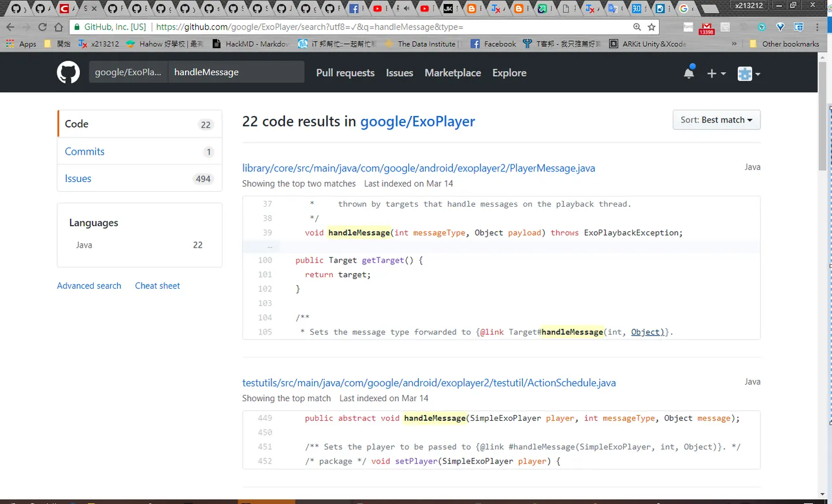
Task: Open the PlayerMessage.java file link
Action: (x=418, y=168)
